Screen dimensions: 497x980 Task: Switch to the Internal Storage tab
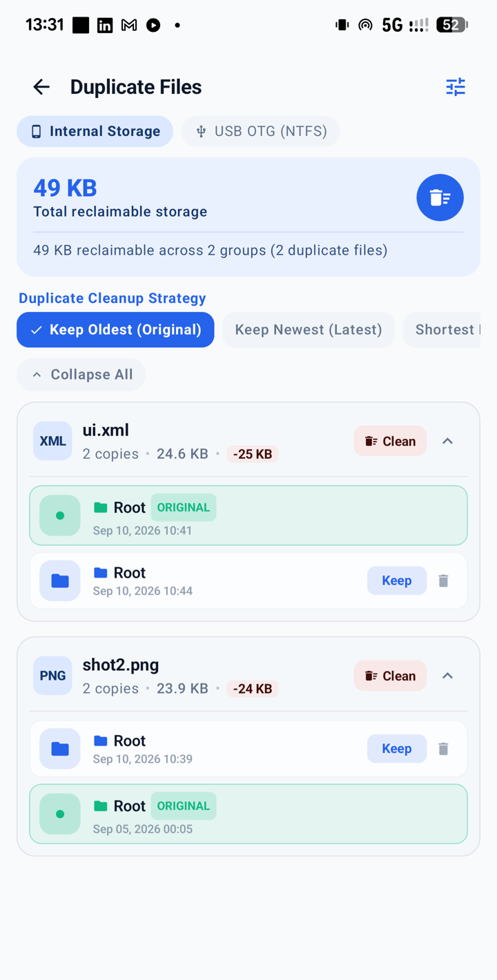pos(95,131)
